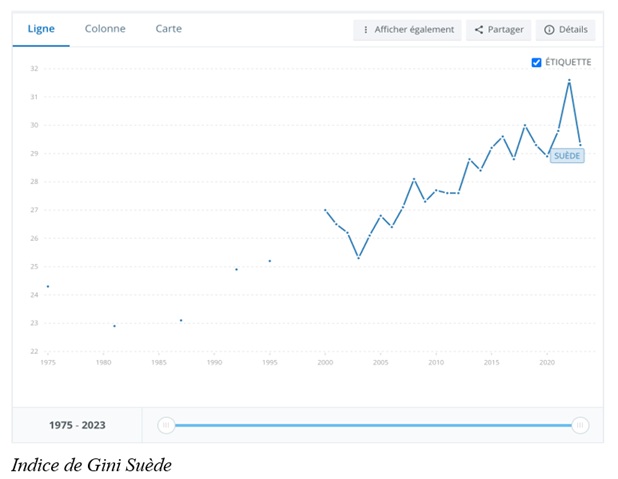Click the share icon beside Partager

tap(479, 30)
